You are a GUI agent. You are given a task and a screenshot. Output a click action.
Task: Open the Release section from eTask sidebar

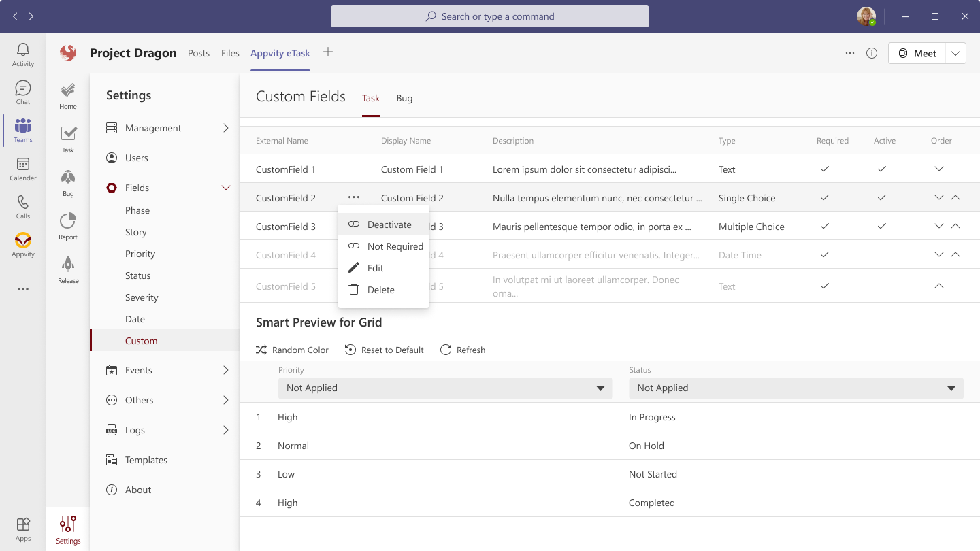(x=67, y=268)
